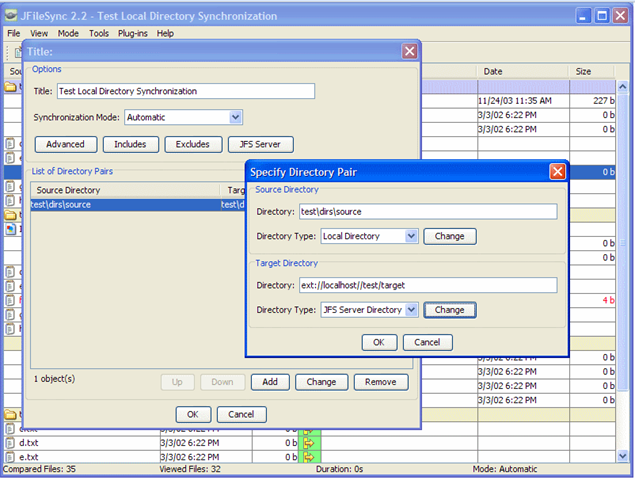Viewport: 635px width, 480px height.
Task: Click the yellow sync arrow in d.txt row
Action: tap(308, 442)
